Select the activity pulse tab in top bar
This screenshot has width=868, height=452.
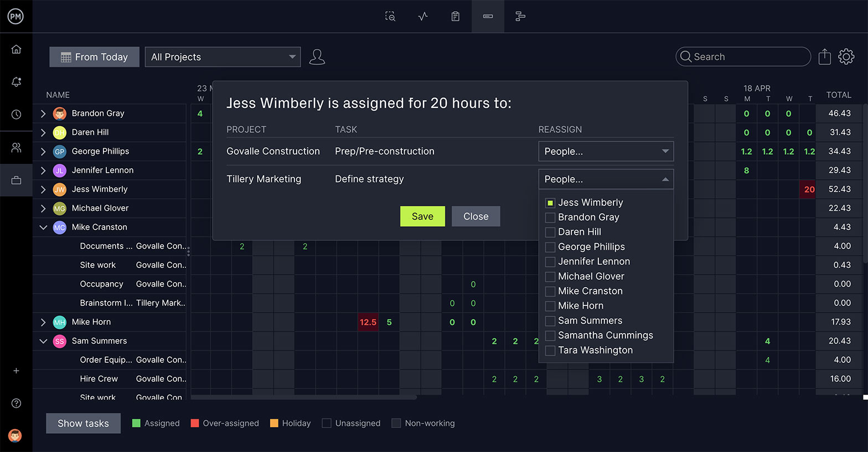tap(423, 17)
